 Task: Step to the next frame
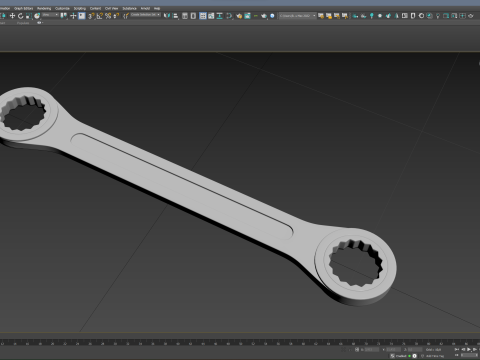point(475,350)
